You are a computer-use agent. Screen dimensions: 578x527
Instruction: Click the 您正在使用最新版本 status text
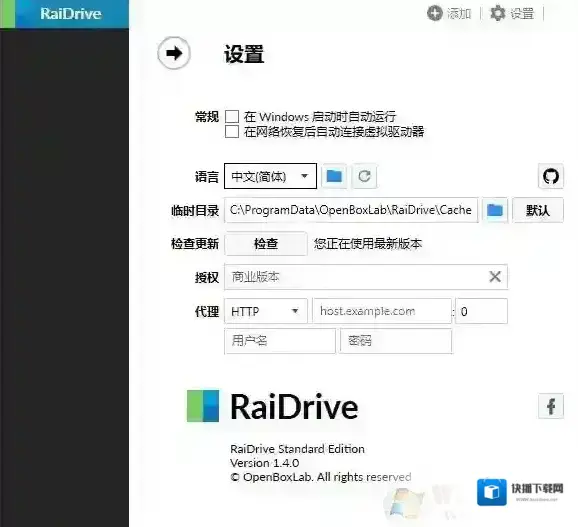[x=368, y=244]
